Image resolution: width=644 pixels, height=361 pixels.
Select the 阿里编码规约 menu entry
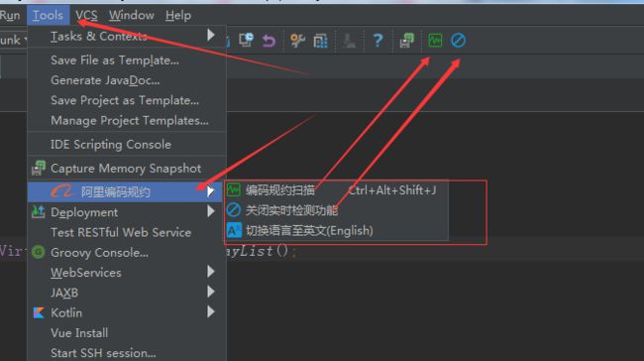[x=125, y=191]
